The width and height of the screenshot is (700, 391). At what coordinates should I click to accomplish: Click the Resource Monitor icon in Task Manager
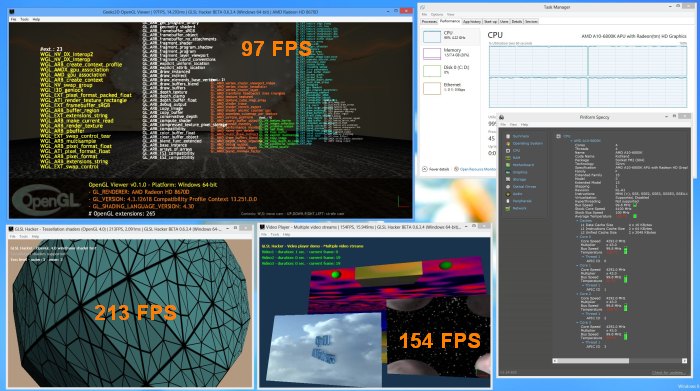click(456, 169)
